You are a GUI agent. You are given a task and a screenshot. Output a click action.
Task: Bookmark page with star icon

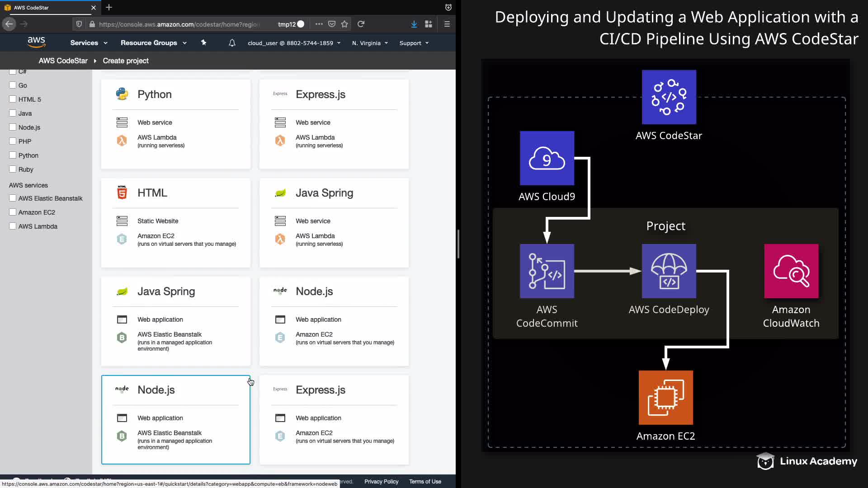(344, 24)
